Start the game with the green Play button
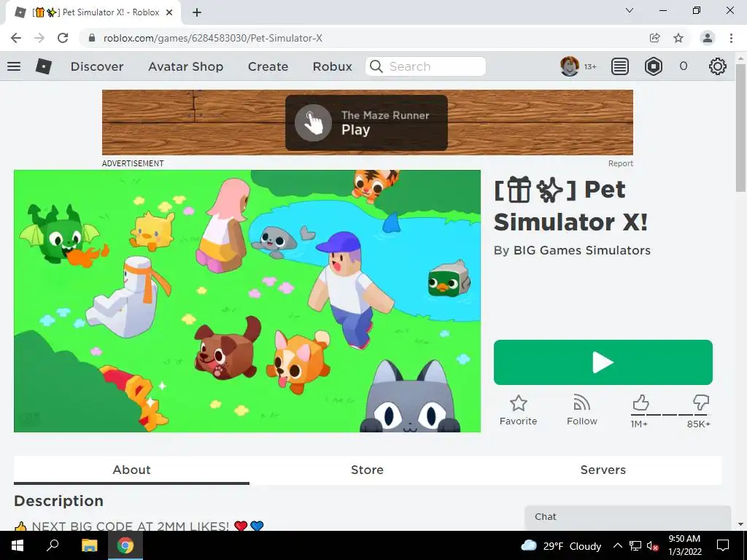Viewport: 747px width, 560px height. pos(603,362)
